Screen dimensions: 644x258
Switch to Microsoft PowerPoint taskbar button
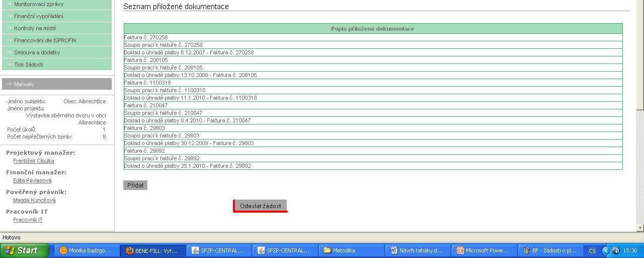pos(483,250)
